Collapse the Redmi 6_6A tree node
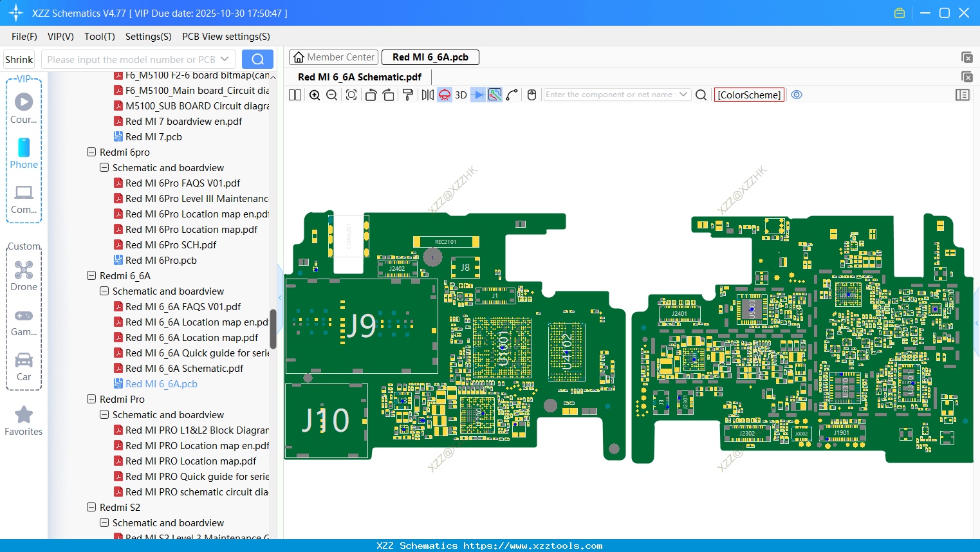The width and height of the screenshot is (980, 552). click(x=91, y=276)
